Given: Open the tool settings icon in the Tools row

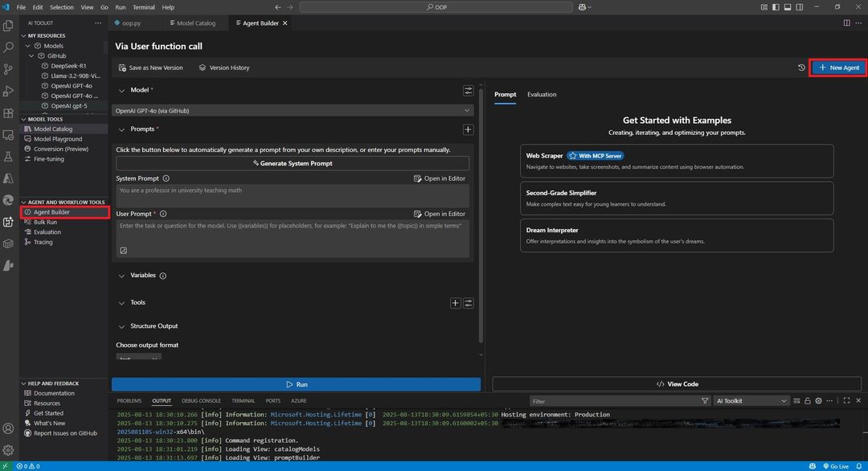Looking at the screenshot, I should point(469,303).
